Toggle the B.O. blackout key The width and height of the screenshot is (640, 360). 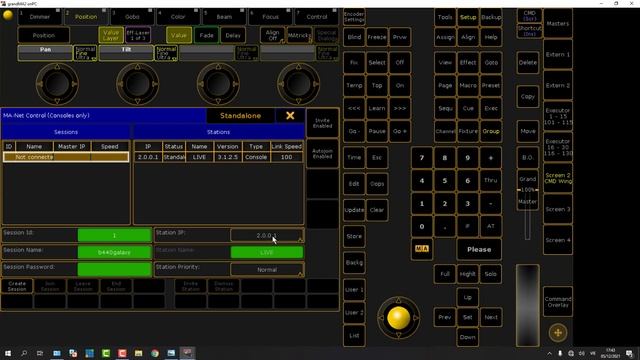coord(528,157)
